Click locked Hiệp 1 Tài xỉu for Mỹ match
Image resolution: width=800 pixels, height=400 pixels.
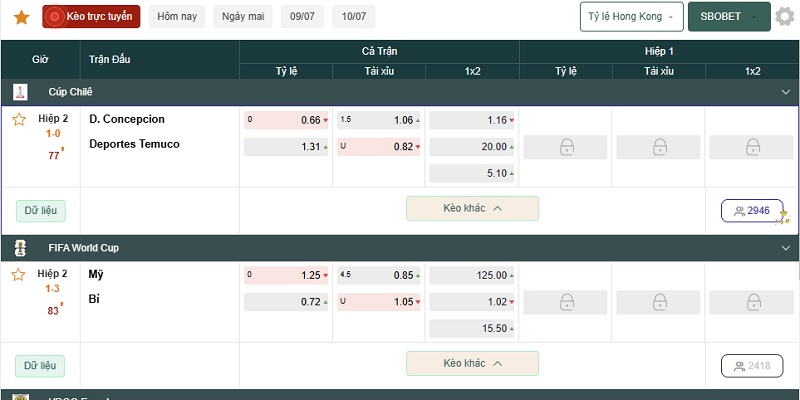click(659, 302)
